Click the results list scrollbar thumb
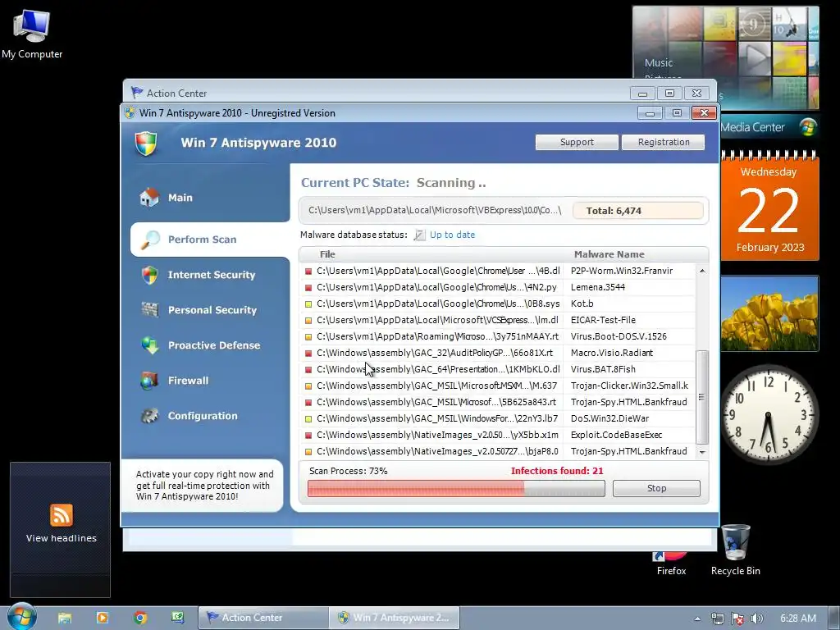Screen dimensions: 840x630 (702, 397)
